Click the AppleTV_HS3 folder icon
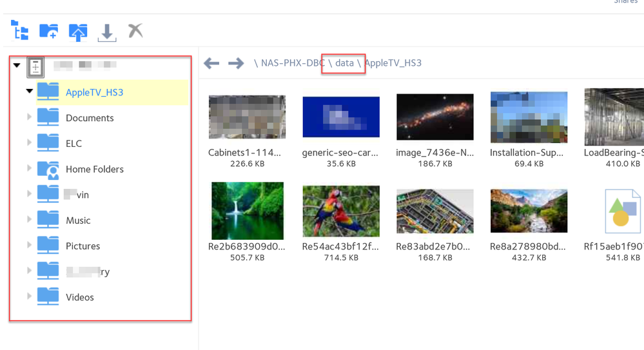The image size is (644, 350). (48, 91)
